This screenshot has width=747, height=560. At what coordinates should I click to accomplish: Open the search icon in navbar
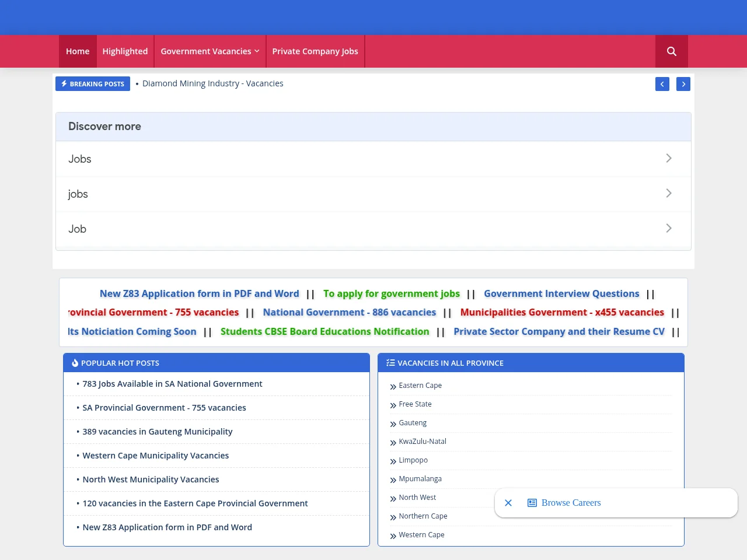[x=672, y=51]
